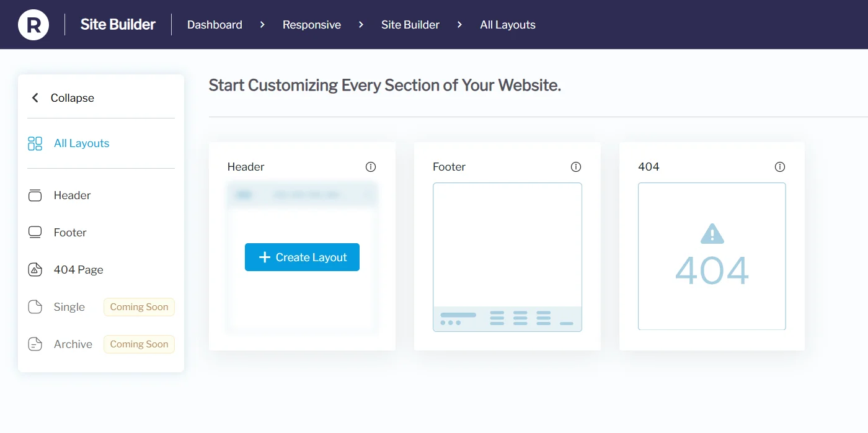Open info icon on Header card
This screenshot has height=433, width=868.
(x=371, y=167)
